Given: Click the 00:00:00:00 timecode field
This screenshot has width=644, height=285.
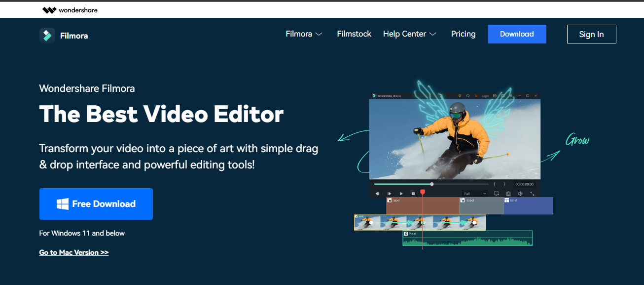Looking at the screenshot, I should coord(524,184).
